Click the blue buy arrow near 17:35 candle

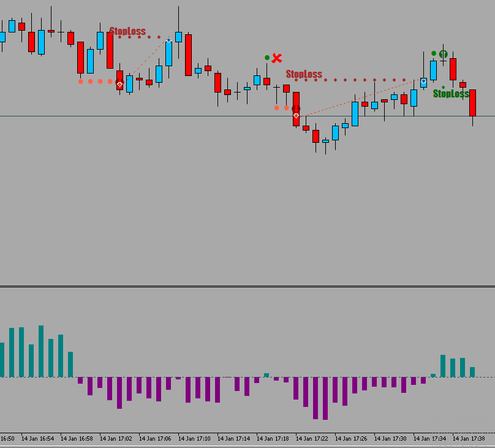(x=424, y=81)
